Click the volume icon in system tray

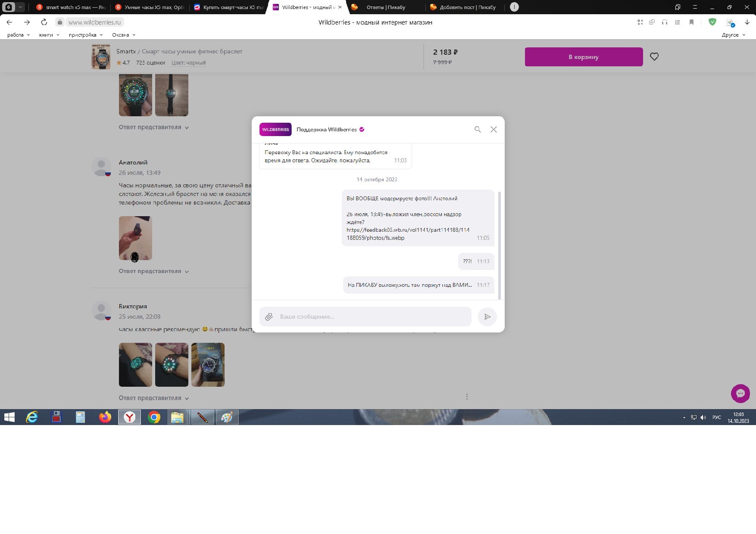(703, 417)
